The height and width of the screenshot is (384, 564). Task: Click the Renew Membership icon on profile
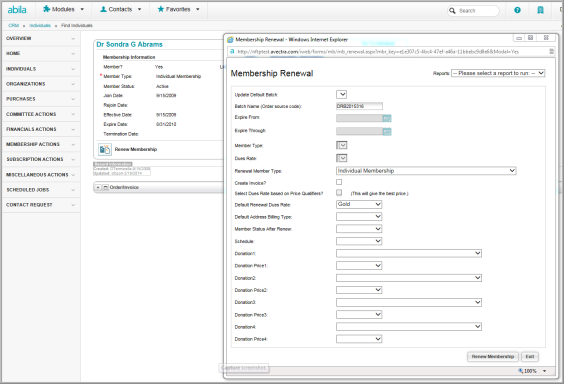(105, 149)
